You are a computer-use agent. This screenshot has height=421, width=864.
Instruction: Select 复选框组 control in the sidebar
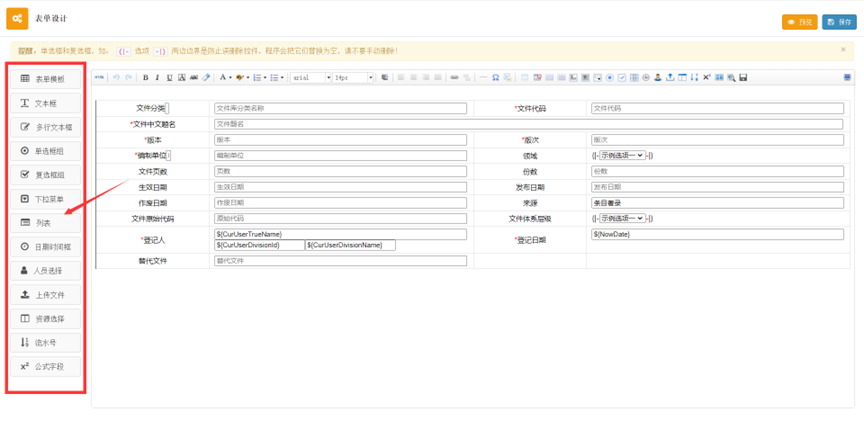coord(45,175)
